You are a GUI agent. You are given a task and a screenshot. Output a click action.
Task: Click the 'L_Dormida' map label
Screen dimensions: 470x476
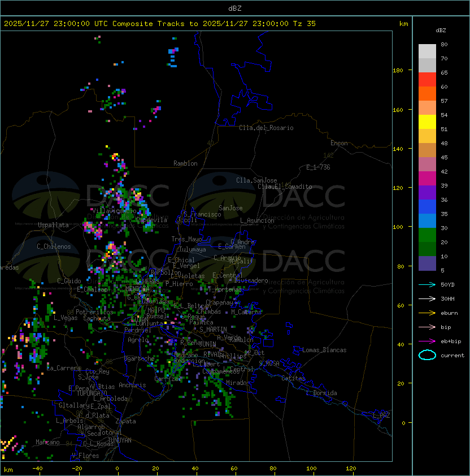321,393
